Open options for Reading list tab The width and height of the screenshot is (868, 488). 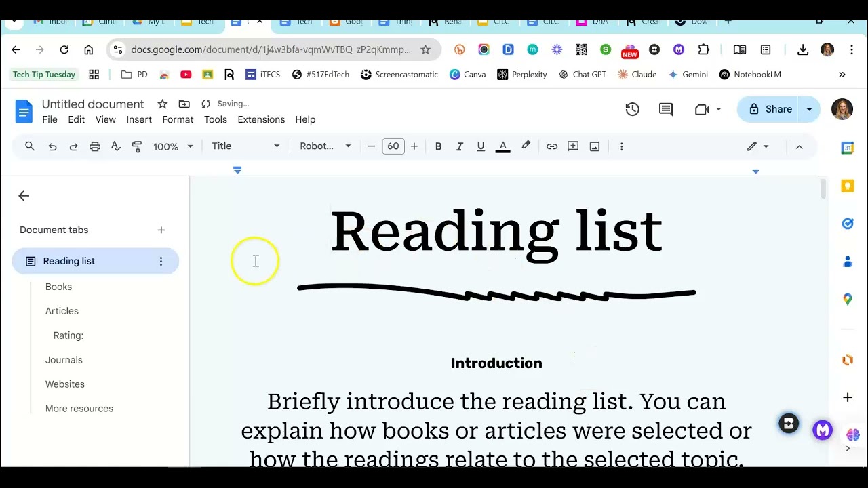pos(161,261)
